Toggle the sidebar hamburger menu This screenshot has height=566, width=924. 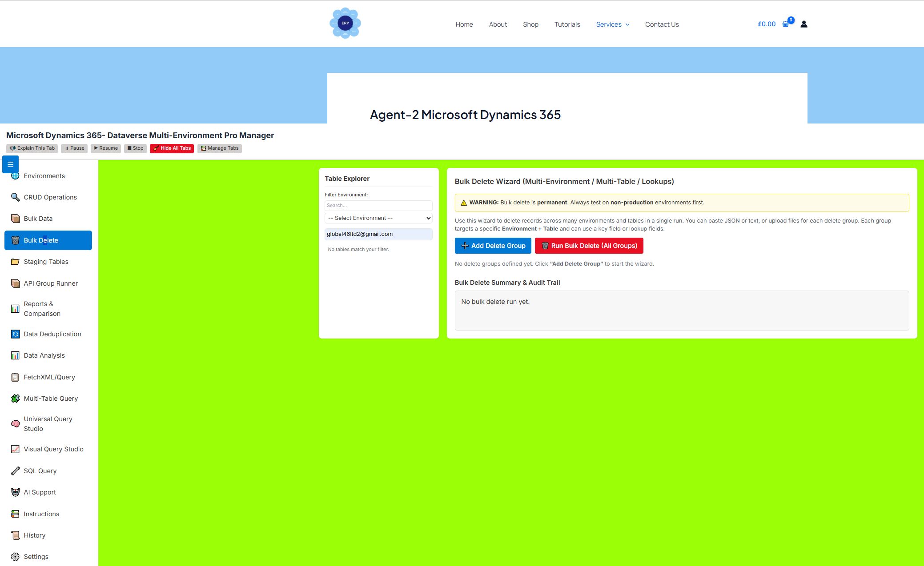coord(10,164)
